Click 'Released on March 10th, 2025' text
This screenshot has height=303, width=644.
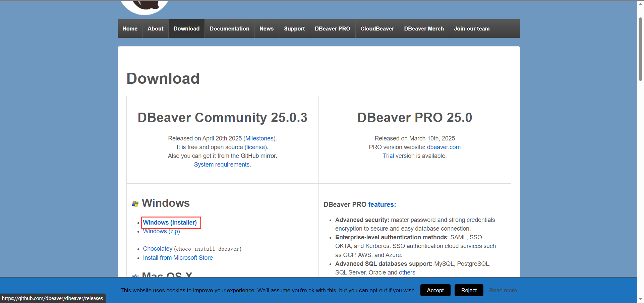[415, 138]
